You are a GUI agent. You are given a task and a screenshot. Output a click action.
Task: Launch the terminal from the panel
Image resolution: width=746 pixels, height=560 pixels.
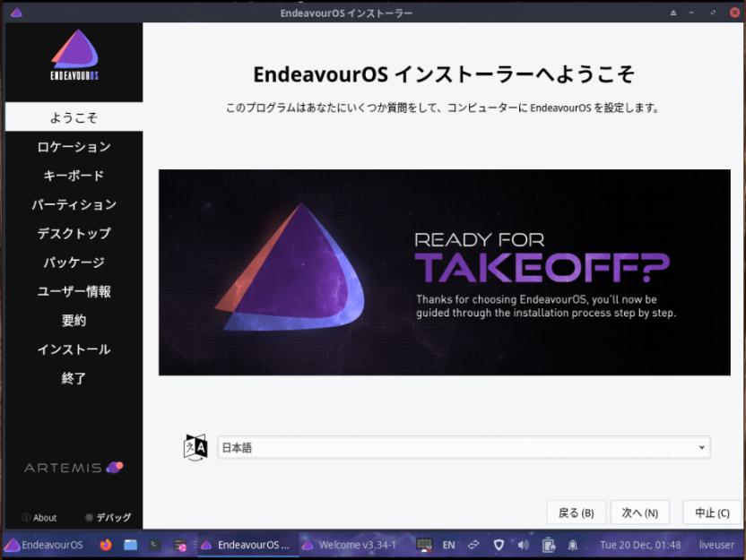154,545
